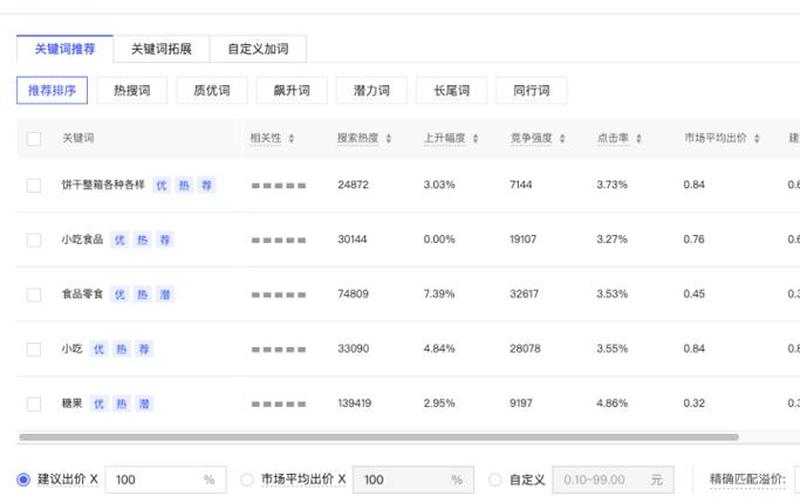800x500 pixels.
Task: Check the 食品零食 row checkbox
Action: click(34, 294)
